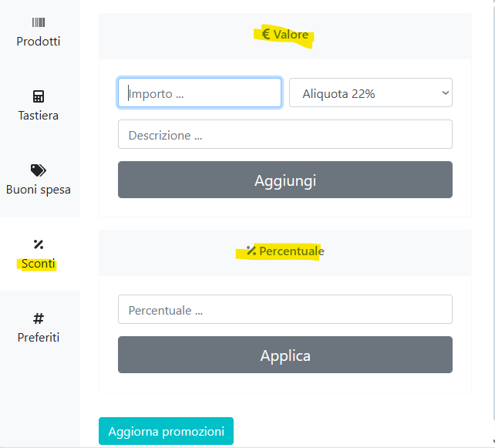Select the Buoni spesa tab label
The height and width of the screenshot is (448, 495).
click(39, 190)
